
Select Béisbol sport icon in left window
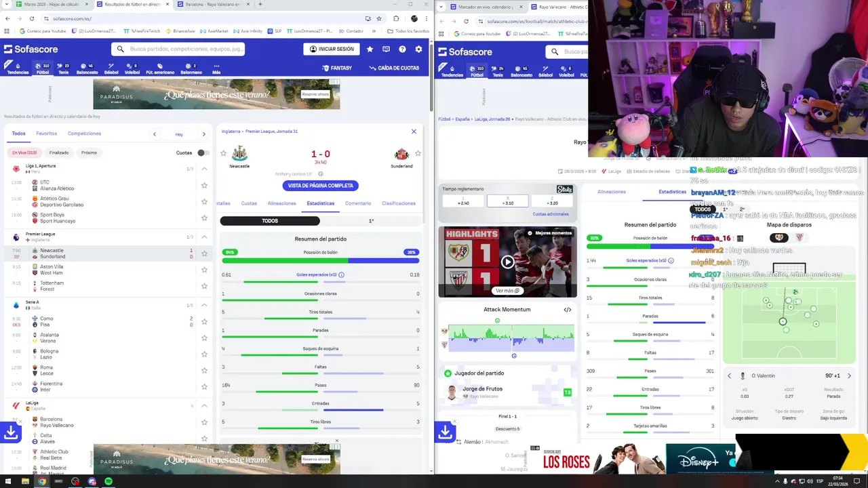pyautogui.click(x=111, y=68)
